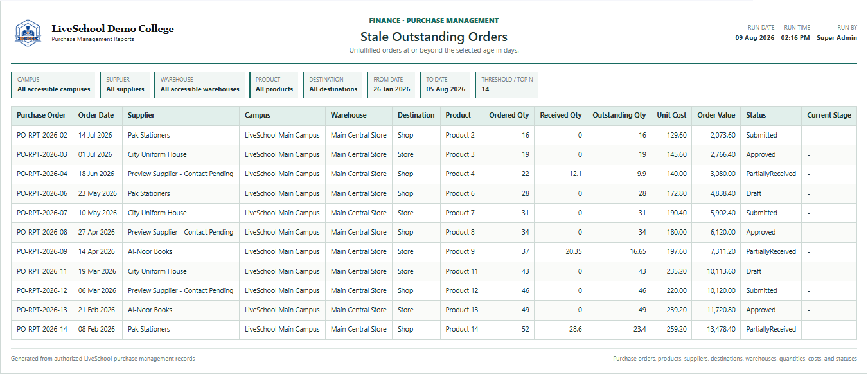Click the Product 11 cell
This screenshot has width=868, height=374.
(x=462, y=271)
